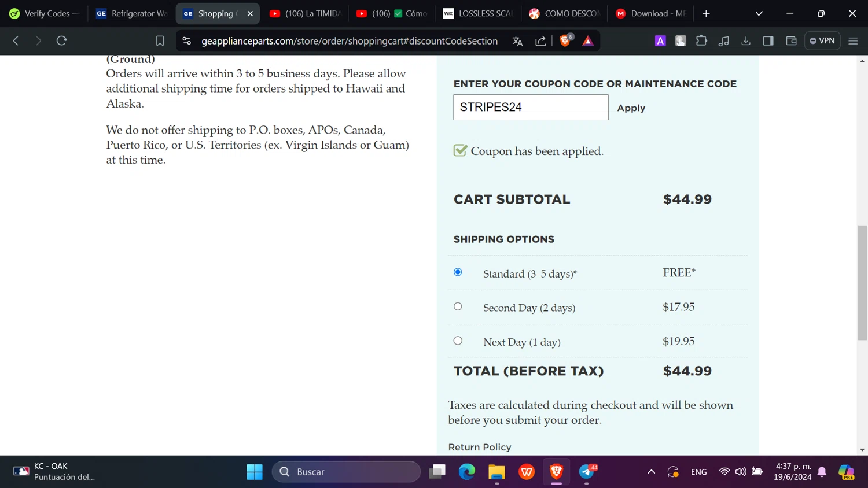Open the VPN button
868x488 pixels.
pyautogui.click(x=822, y=40)
